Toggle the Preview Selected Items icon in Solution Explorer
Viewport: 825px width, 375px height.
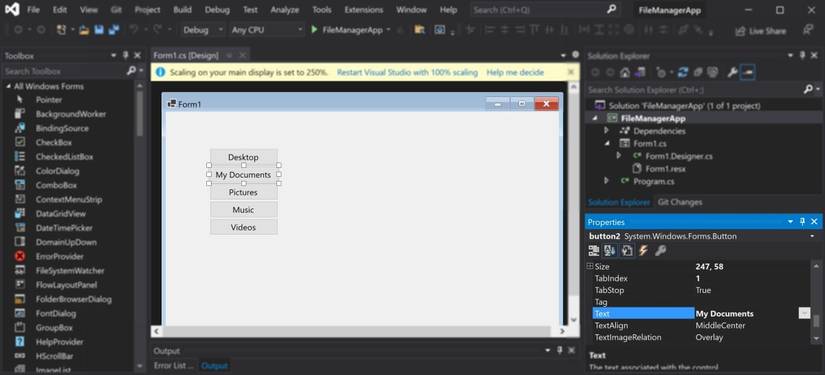tap(748, 73)
